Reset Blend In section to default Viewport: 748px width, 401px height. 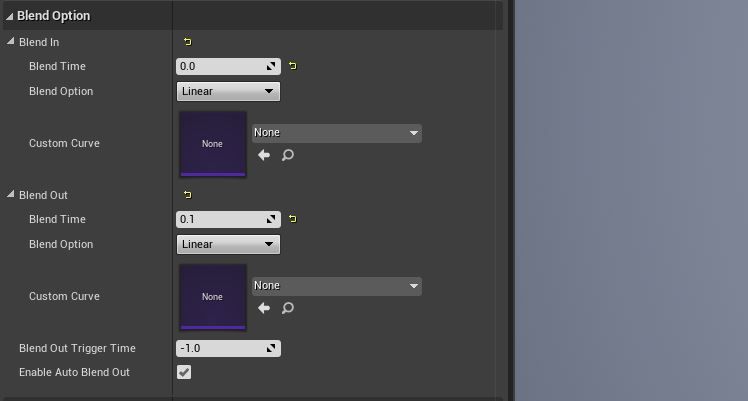coord(187,42)
